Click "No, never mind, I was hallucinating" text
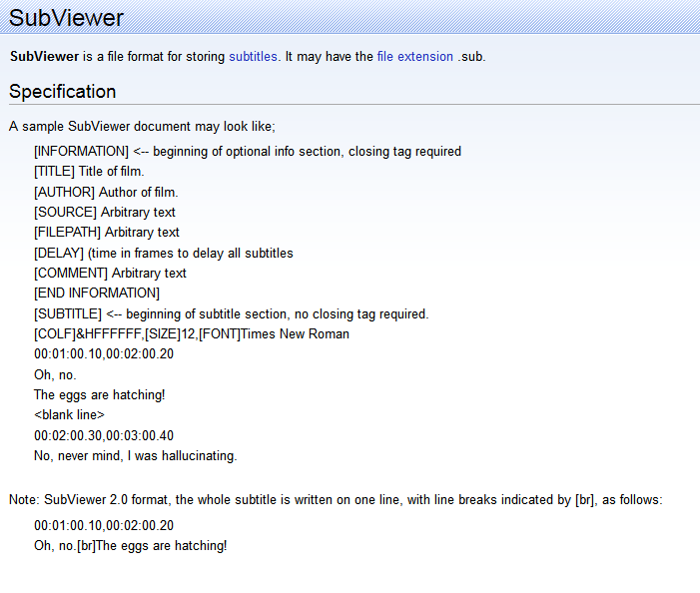 click(x=135, y=455)
